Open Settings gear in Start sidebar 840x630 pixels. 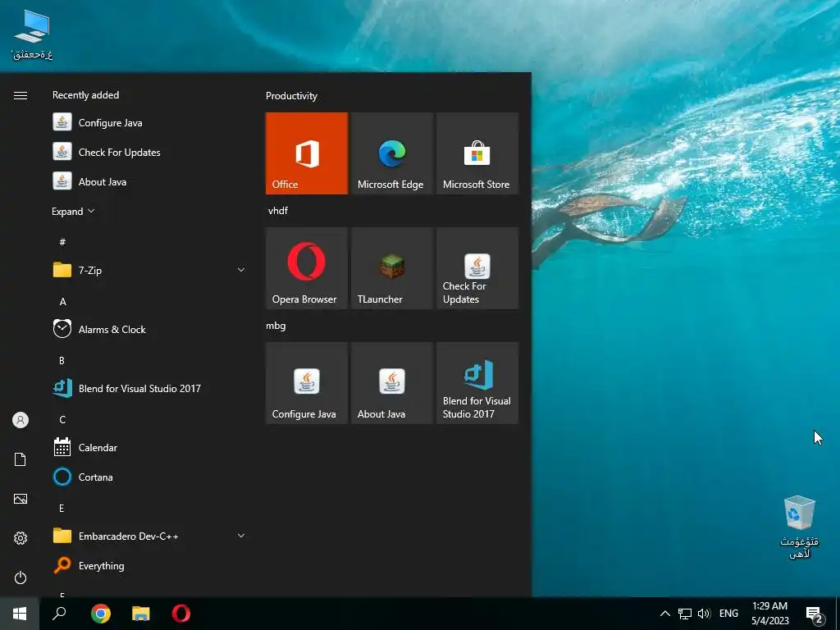[21, 538]
